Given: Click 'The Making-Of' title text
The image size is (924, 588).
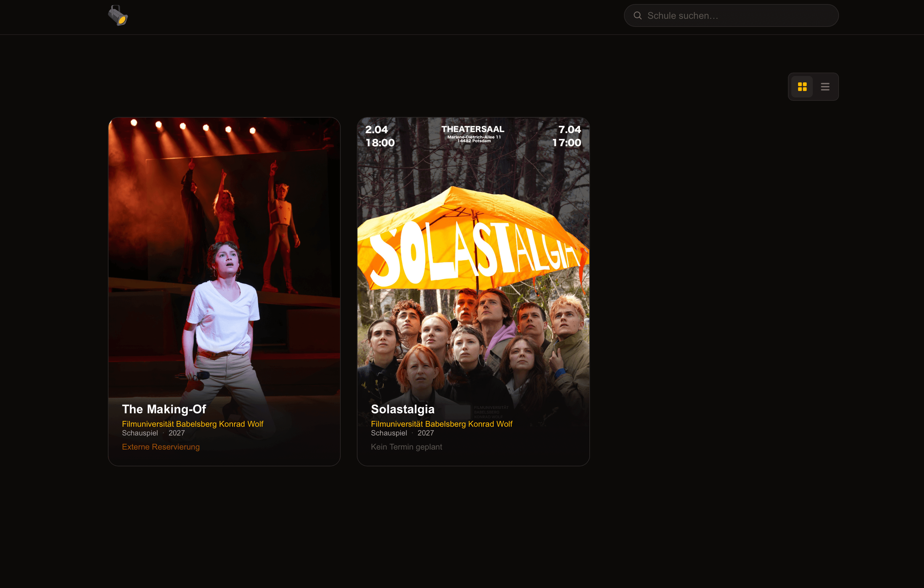Looking at the screenshot, I should 164,409.
